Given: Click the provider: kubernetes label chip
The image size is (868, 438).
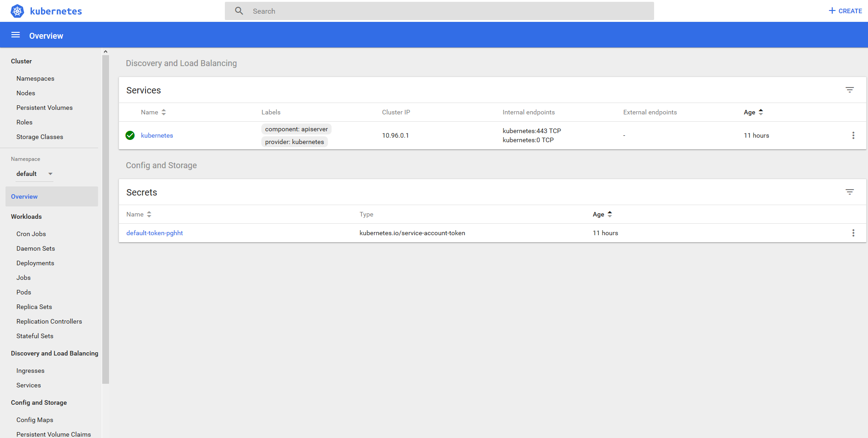Looking at the screenshot, I should point(295,142).
